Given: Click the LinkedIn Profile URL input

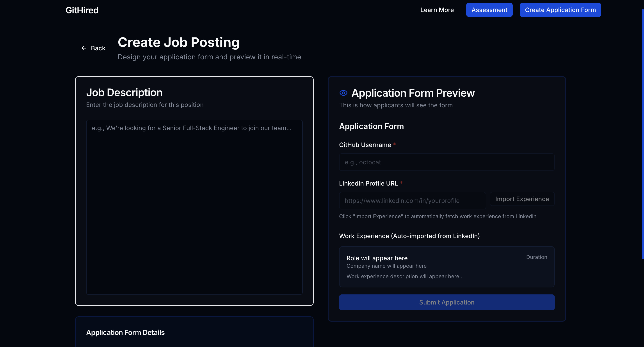Looking at the screenshot, I should pyautogui.click(x=412, y=201).
